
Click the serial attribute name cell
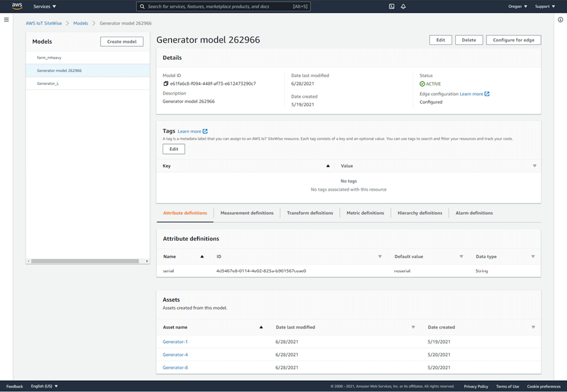point(168,271)
